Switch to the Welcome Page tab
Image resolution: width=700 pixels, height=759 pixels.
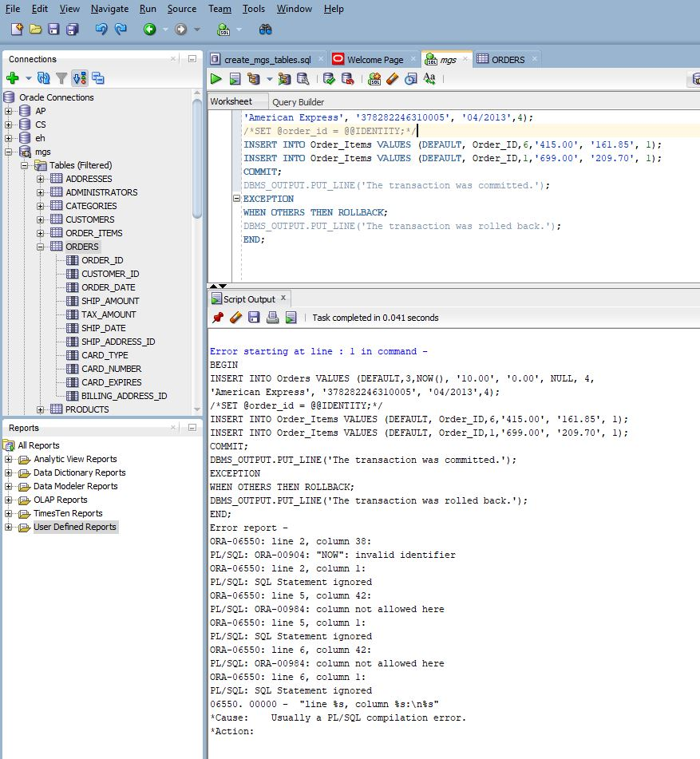coord(374,60)
